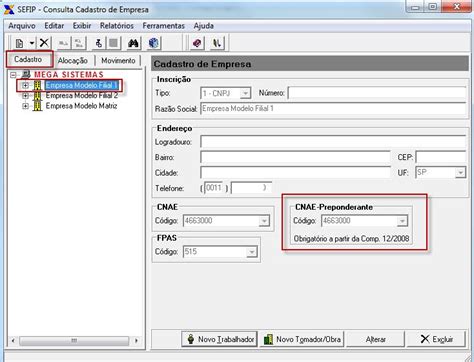Viewport: 474px width, 362px height.
Task: Select Empresa Modelo Filial 2 in tree
Action: tap(82, 96)
